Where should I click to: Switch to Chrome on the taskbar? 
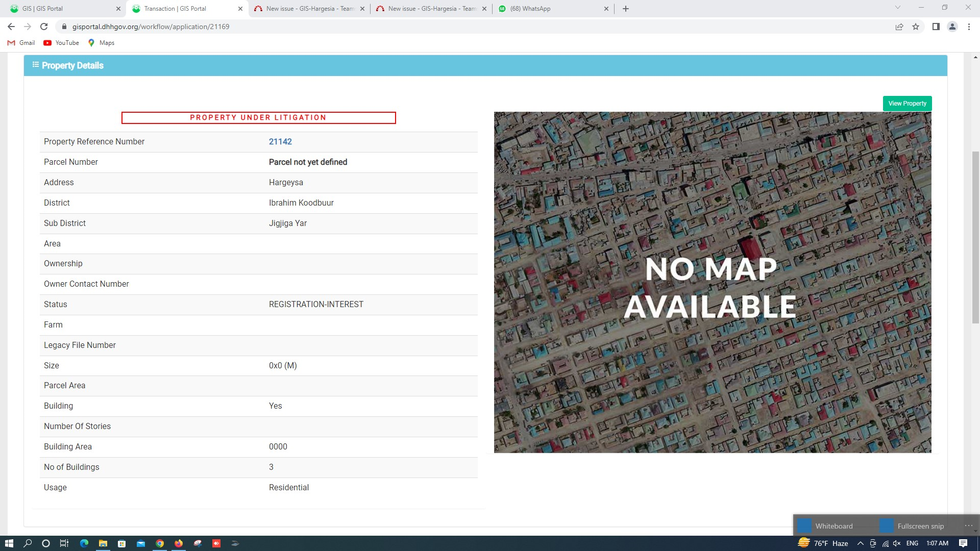click(x=160, y=543)
